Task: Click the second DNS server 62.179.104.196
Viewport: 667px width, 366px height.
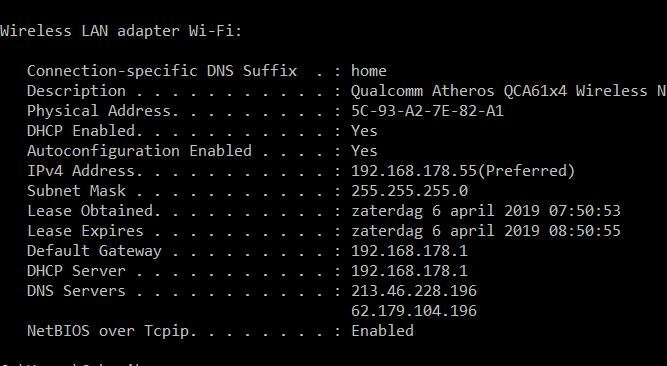Action: (414, 311)
